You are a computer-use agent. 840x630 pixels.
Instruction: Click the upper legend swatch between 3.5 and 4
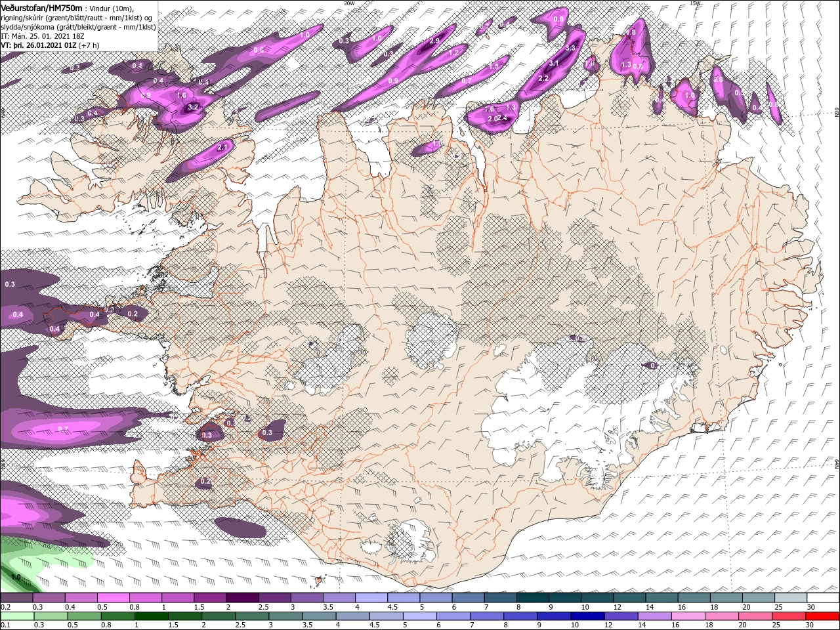(x=339, y=598)
